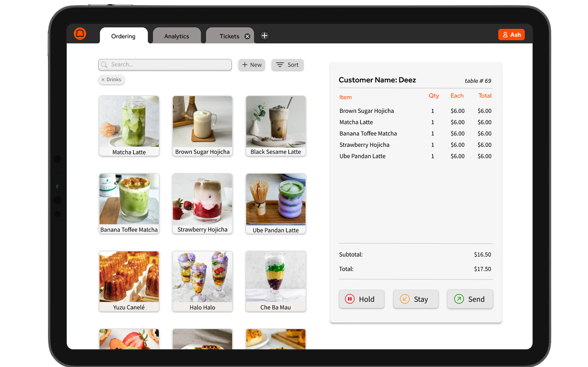
Task: Click the magnifier search icon
Action: pos(104,65)
